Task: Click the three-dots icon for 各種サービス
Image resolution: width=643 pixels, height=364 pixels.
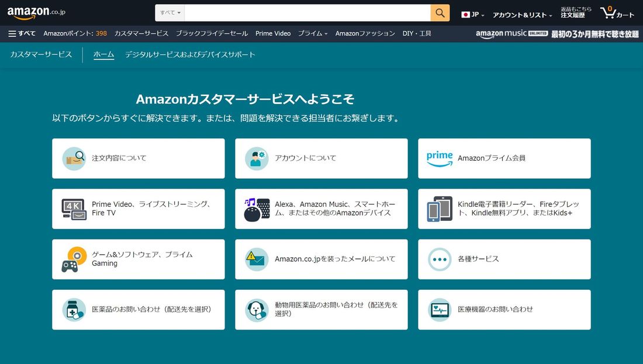Action: 440,259
